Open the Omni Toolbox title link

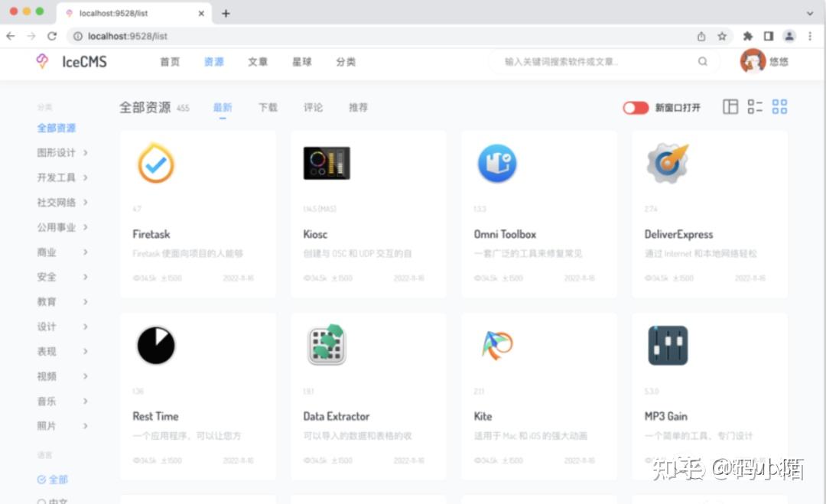point(505,234)
